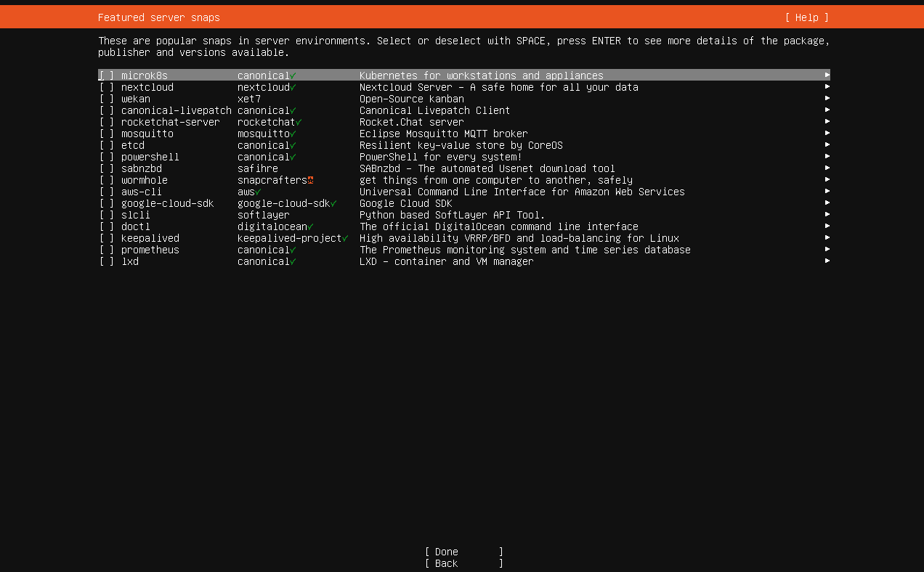This screenshot has height=572, width=924.
Task: Open mosquitto row details arrow
Action: (827, 133)
